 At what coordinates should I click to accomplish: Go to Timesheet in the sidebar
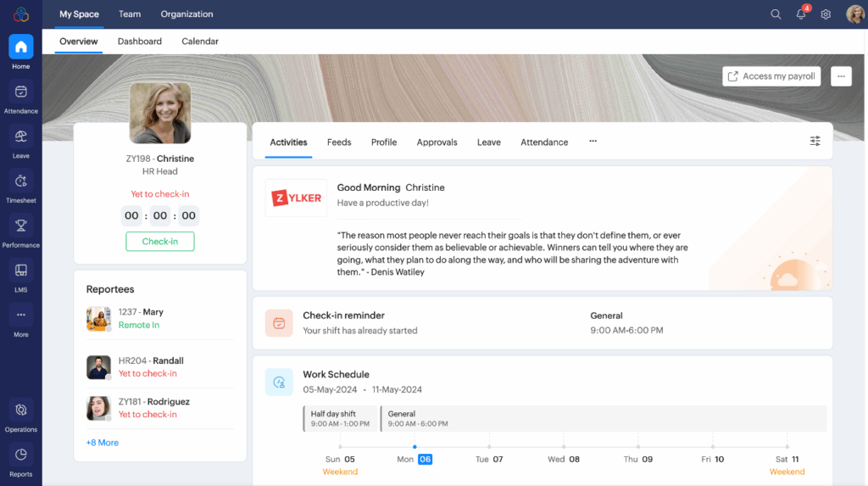coord(21,181)
